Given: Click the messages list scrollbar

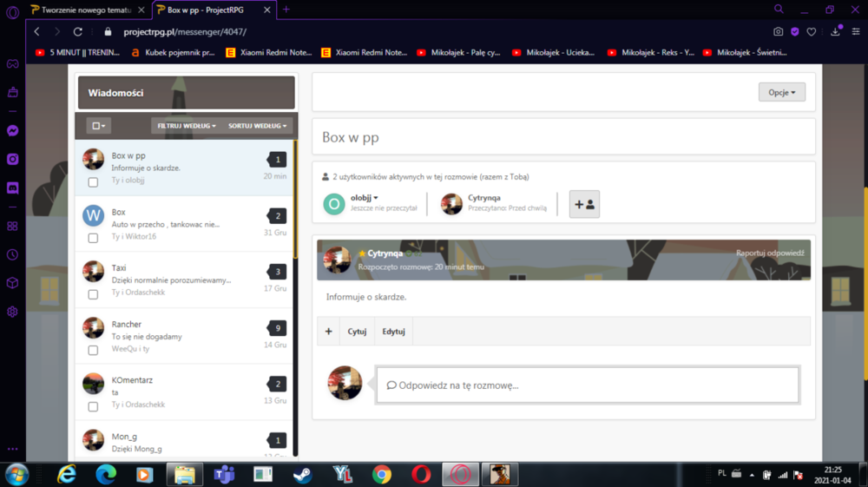Looking at the screenshot, I should click(296, 200).
